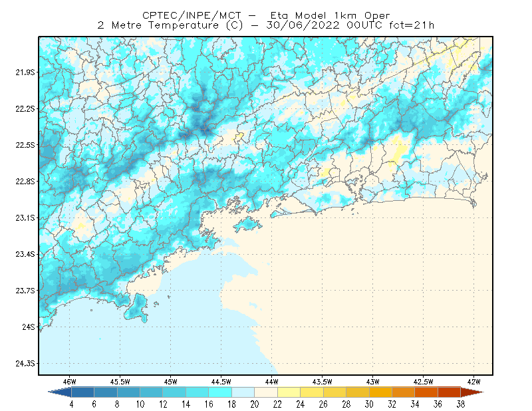The height and width of the screenshot is (411, 532).
Task: Click the 20-22 cream legend swatch
Action: point(266,392)
